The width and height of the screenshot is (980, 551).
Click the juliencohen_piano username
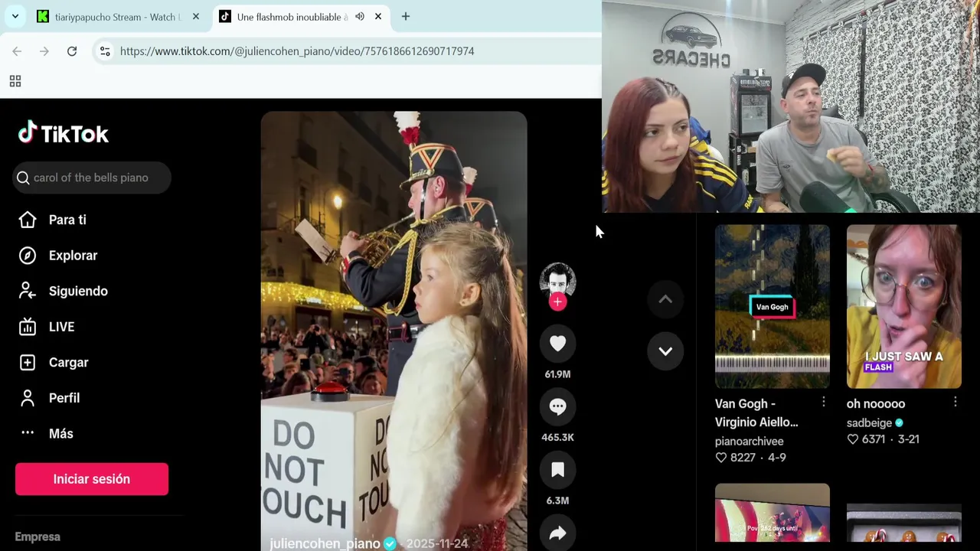325,543
